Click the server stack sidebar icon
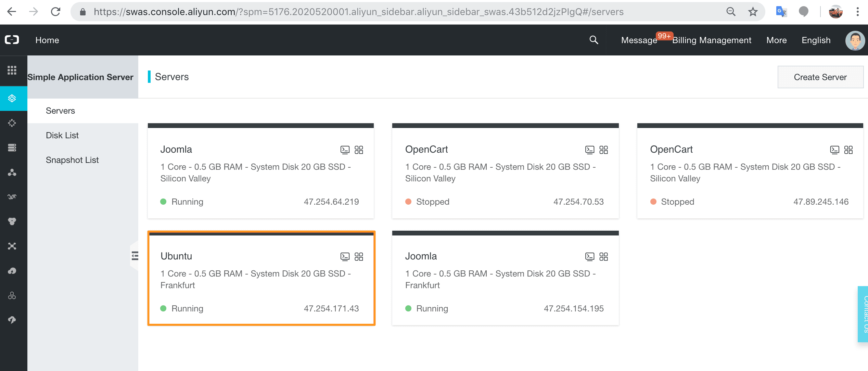The width and height of the screenshot is (868, 371). (12, 148)
